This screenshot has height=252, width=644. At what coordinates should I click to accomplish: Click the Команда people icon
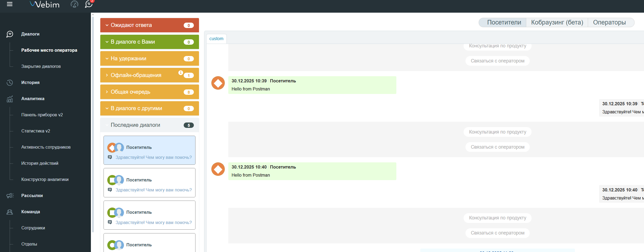[x=10, y=212]
